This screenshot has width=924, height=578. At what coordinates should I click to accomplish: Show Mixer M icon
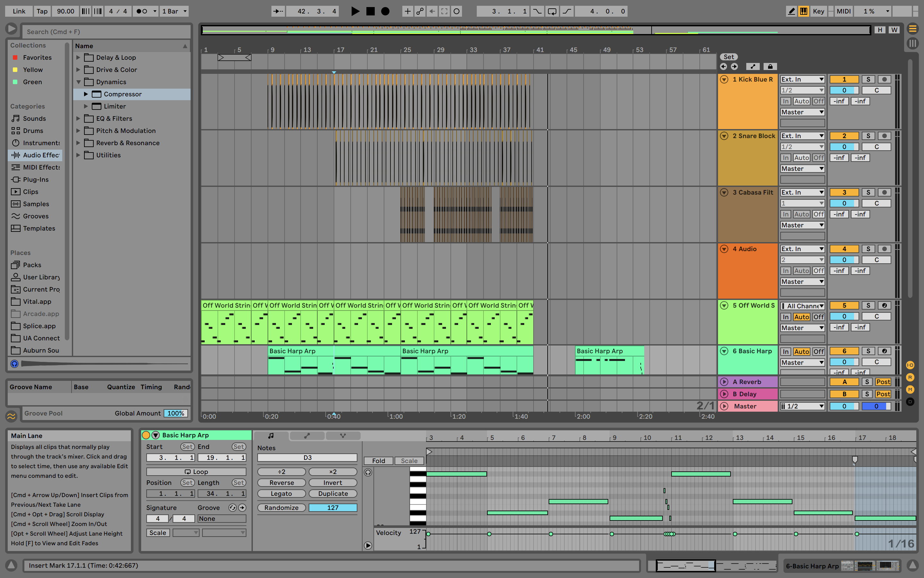pyautogui.click(x=910, y=390)
